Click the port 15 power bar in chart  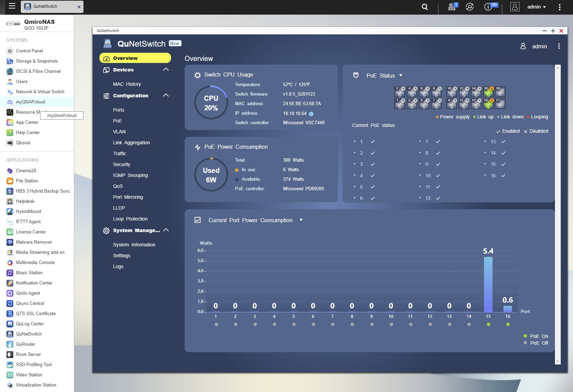pos(488,284)
